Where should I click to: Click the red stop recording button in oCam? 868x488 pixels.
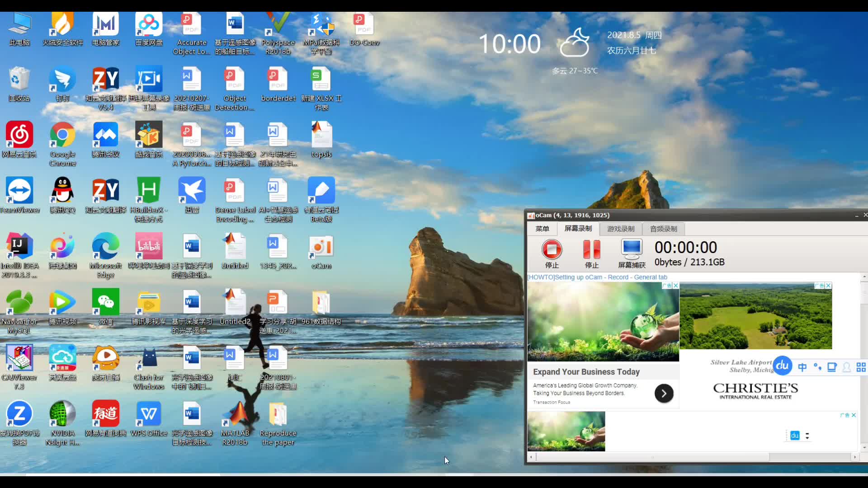(x=552, y=249)
